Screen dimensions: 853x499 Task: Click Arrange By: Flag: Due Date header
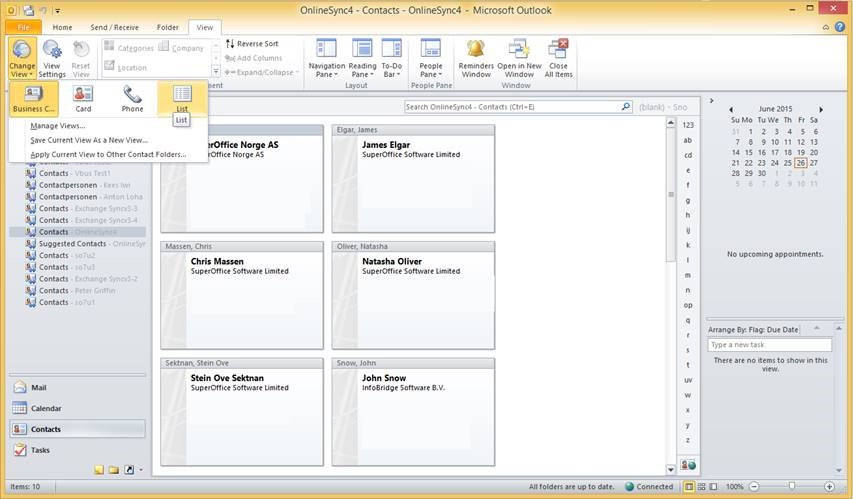[753, 330]
